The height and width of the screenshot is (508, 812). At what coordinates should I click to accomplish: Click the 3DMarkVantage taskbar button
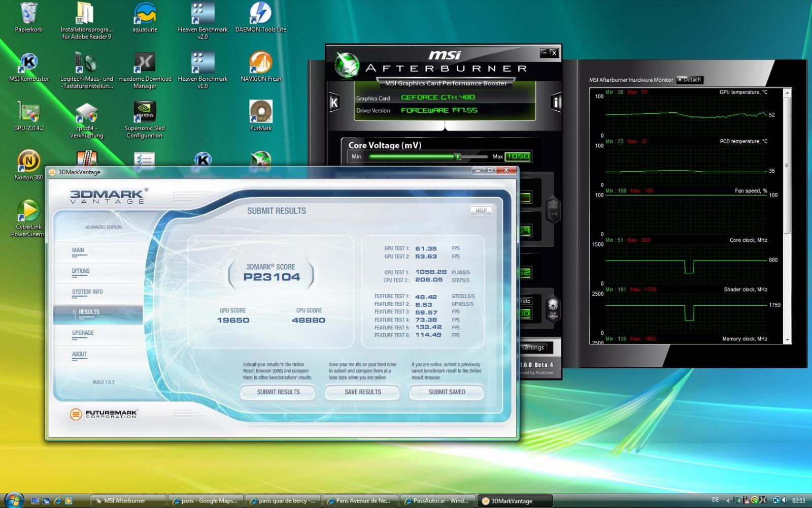pos(515,501)
